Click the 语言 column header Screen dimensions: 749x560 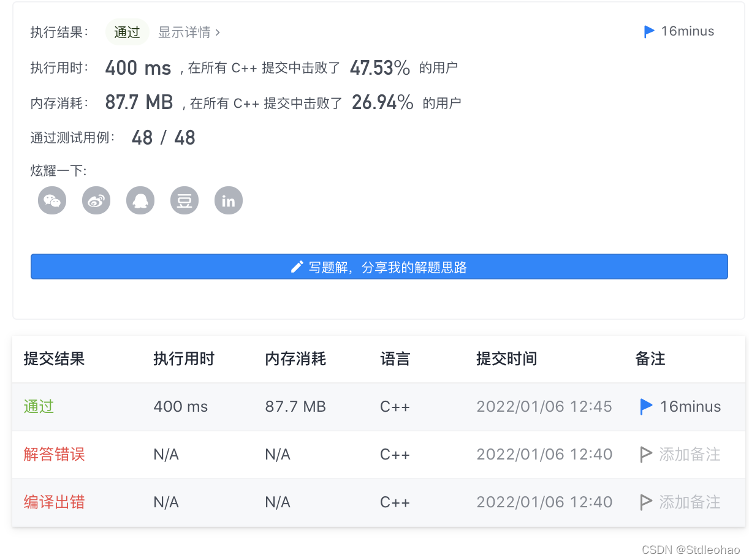395,358
